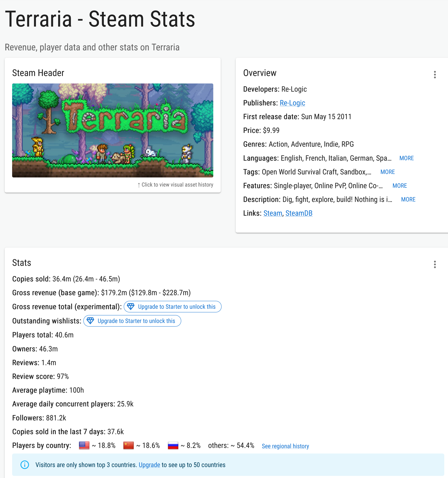The width and height of the screenshot is (448, 478).
Task: Open the SteamDB link
Action: pyautogui.click(x=299, y=213)
